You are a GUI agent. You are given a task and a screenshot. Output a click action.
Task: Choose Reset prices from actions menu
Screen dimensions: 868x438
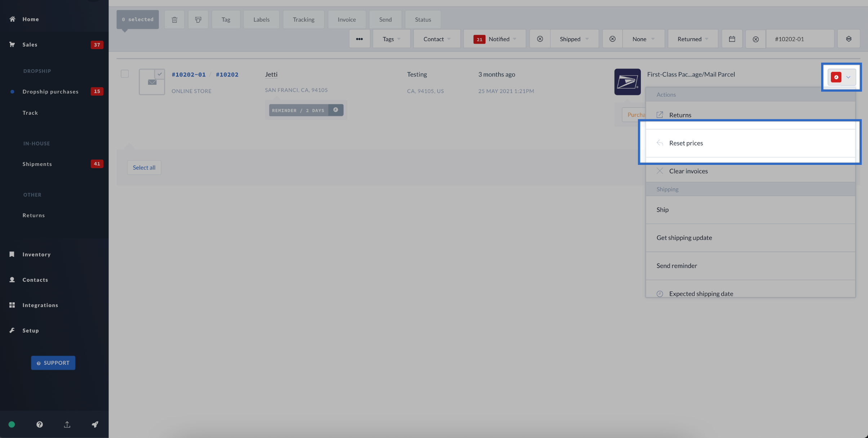point(750,143)
